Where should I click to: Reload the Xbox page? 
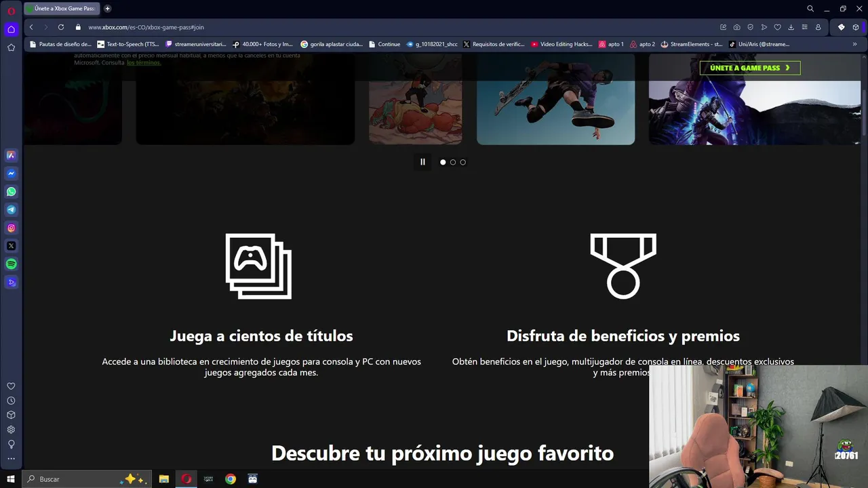(61, 27)
